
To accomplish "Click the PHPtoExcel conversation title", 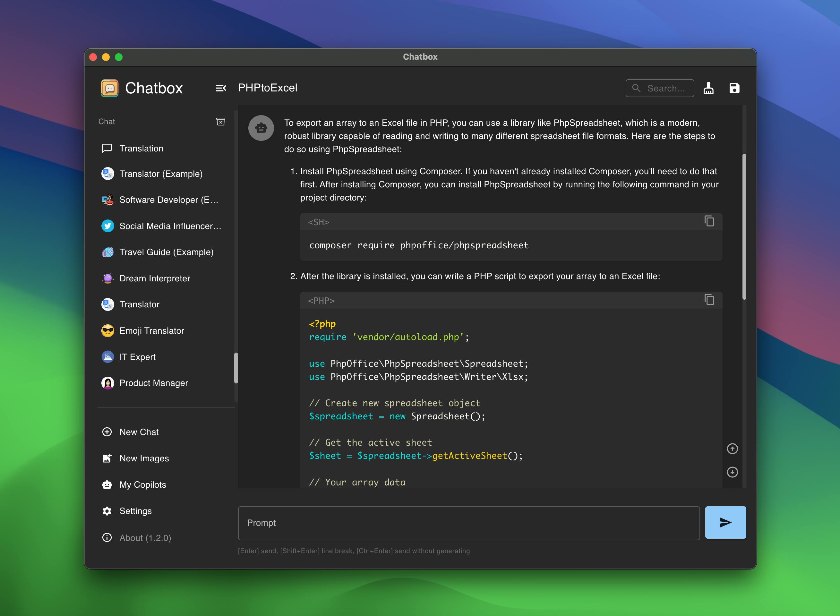I will [268, 88].
